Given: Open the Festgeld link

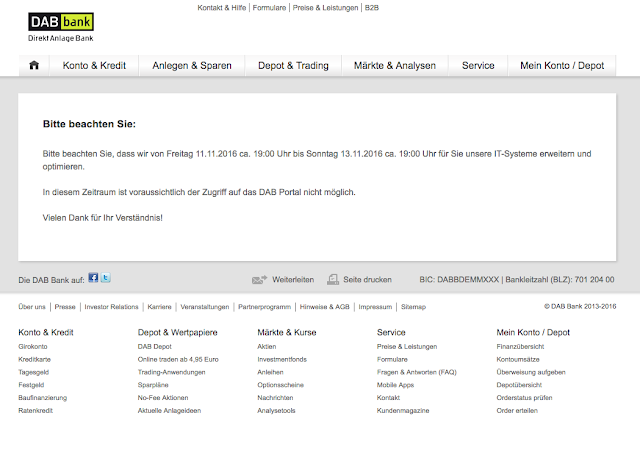Looking at the screenshot, I should tap(31, 385).
